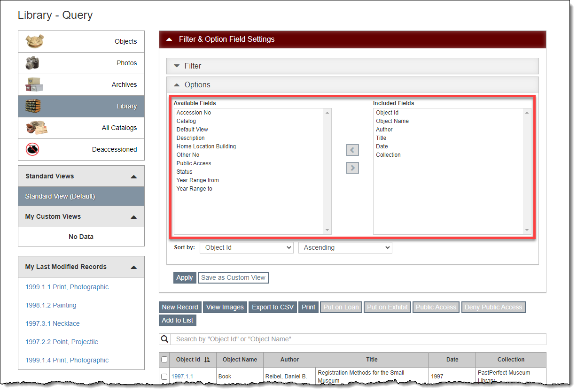Click Export to CSV button

273,307
